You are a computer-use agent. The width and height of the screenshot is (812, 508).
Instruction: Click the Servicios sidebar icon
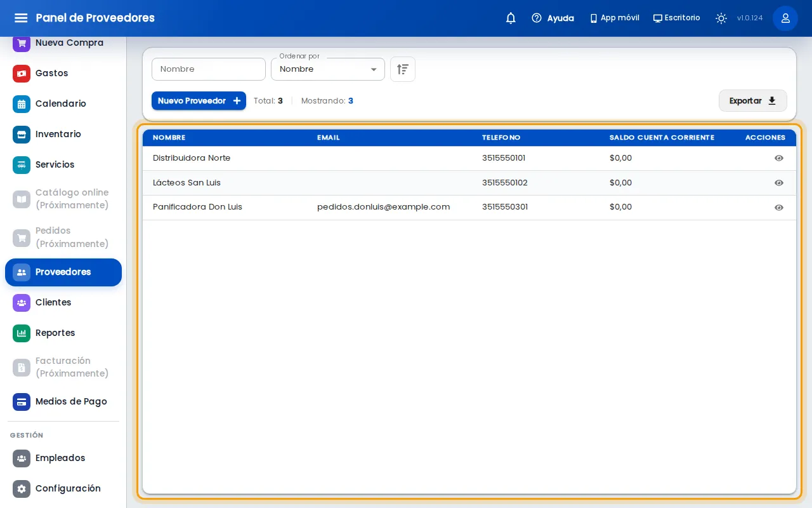(22, 164)
